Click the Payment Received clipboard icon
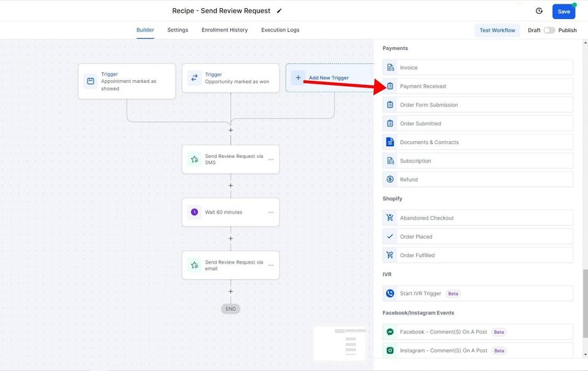The image size is (588, 371). point(390,86)
